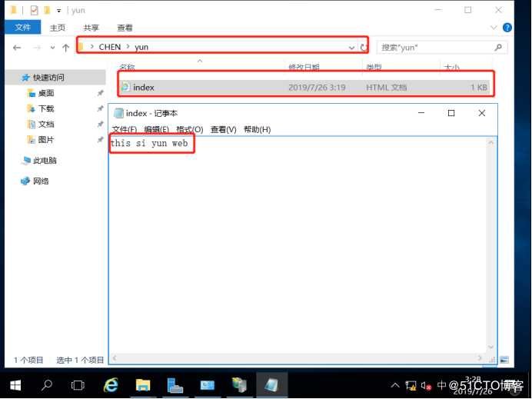Click the Explorer forward arrow

[x=37, y=48]
